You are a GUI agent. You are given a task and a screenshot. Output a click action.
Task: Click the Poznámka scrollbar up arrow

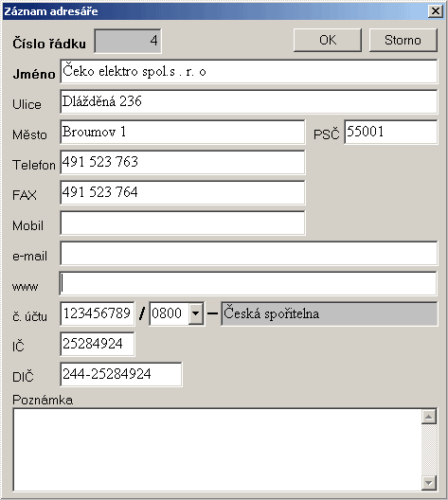coord(429,417)
